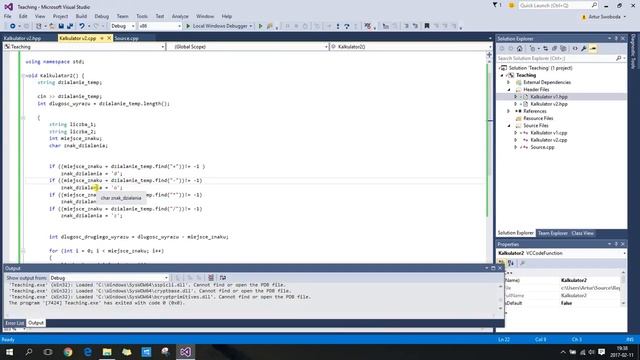Open the Teaching project scope dropdown
640x360 pixels.
(84, 47)
